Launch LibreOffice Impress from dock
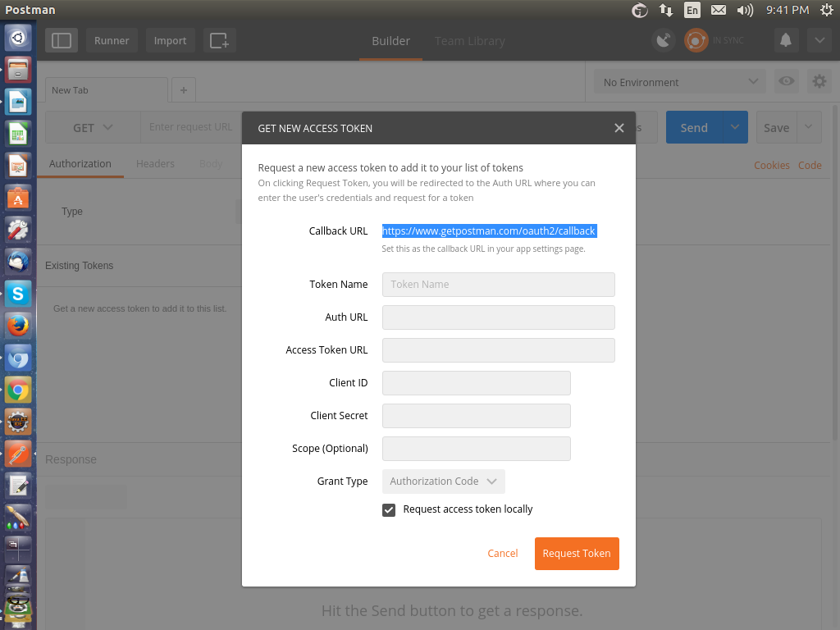840x630 pixels. pyautogui.click(x=18, y=166)
